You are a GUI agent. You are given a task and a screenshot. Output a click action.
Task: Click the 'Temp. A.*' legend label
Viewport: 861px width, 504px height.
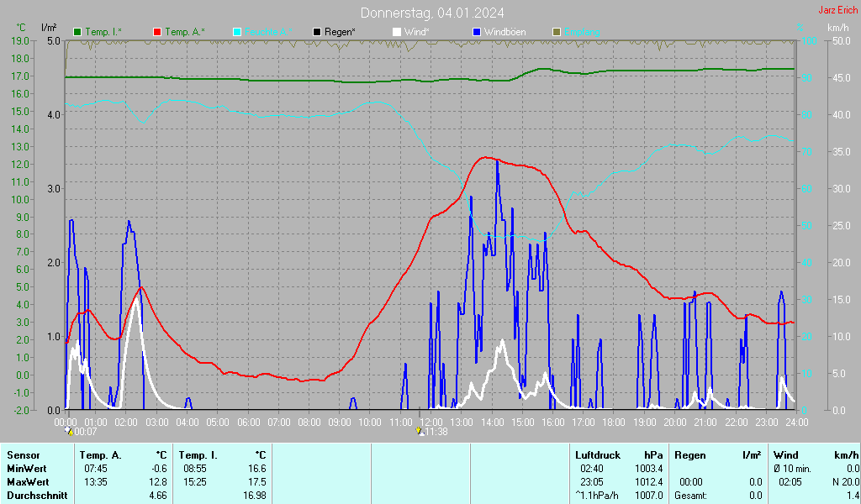(185, 32)
